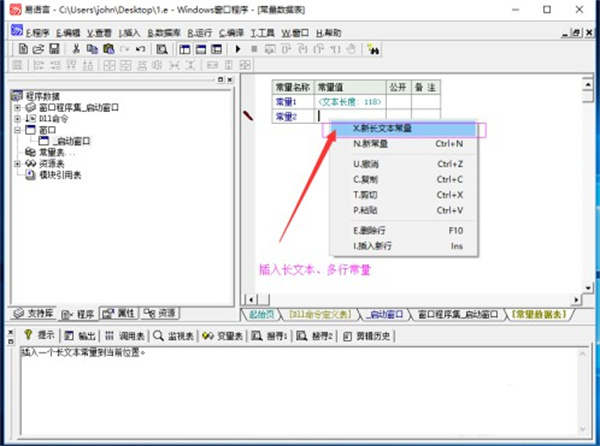Image resolution: width=600 pixels, height=446 pixels.
Task: Open the B.数据库 menu
Action: [164, 33]
